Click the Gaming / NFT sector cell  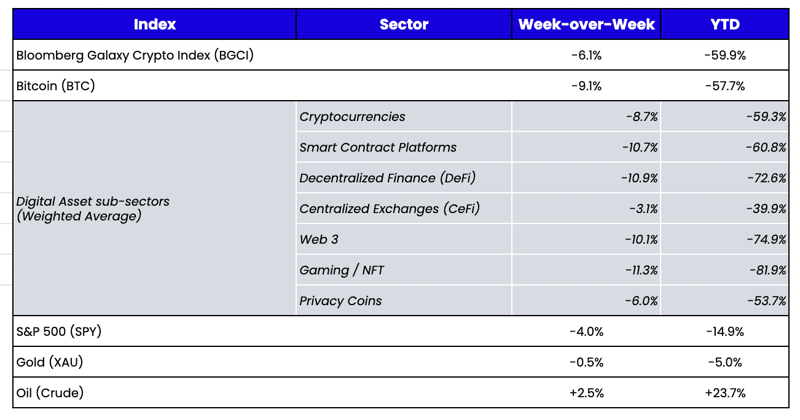[343, 270]
